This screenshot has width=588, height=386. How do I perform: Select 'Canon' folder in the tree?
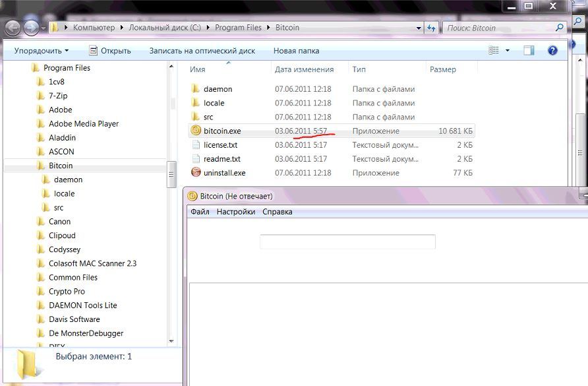59,221
